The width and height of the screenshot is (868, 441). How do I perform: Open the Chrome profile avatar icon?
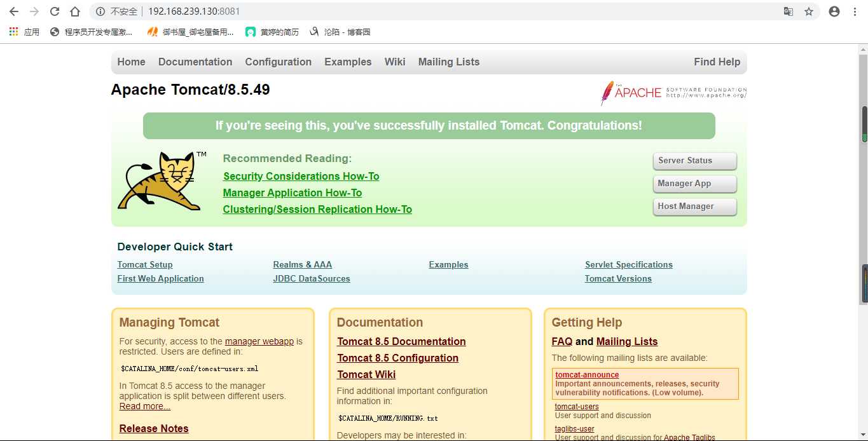(834, 11)
